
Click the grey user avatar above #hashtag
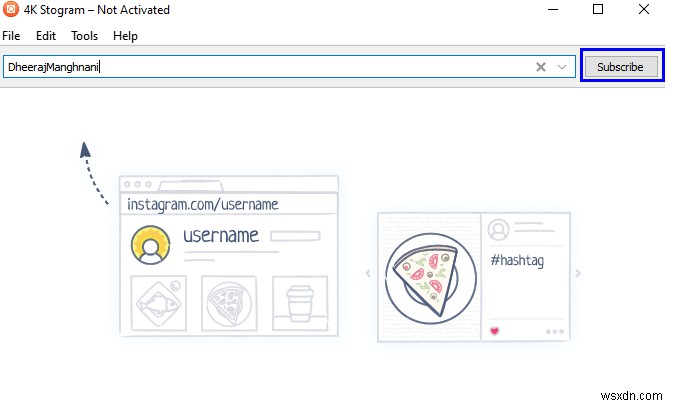click(498, 230)
